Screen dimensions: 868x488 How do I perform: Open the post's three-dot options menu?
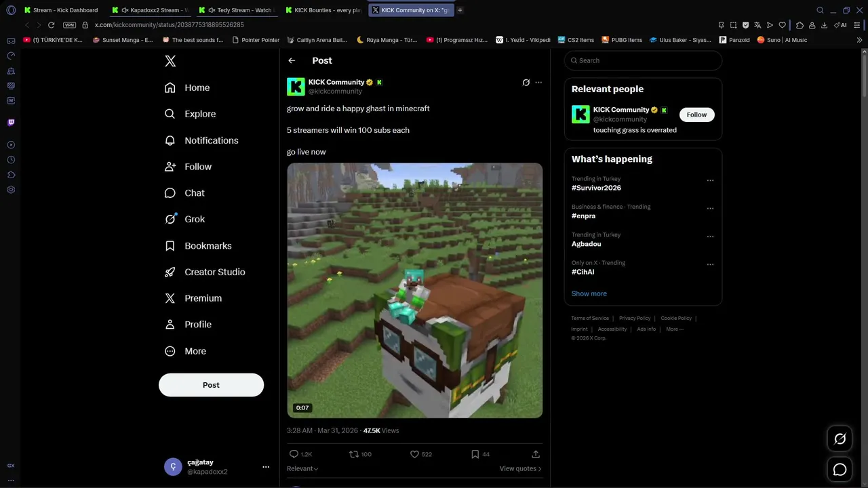538,83
